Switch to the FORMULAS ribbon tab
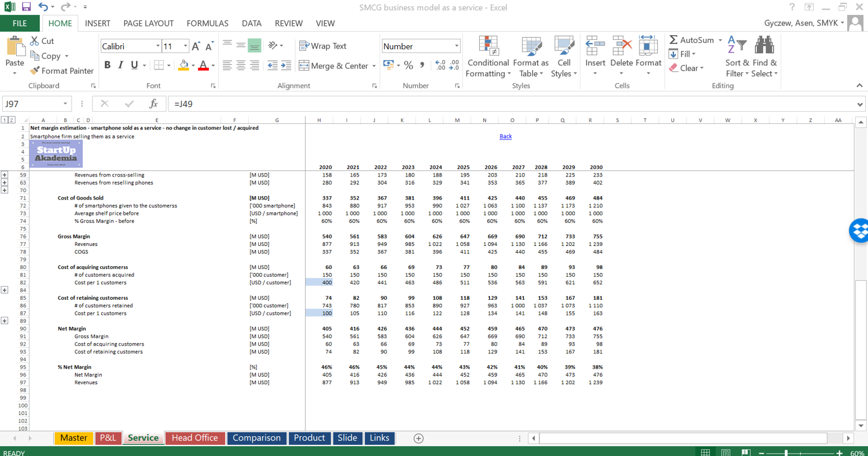 (207, 24)
